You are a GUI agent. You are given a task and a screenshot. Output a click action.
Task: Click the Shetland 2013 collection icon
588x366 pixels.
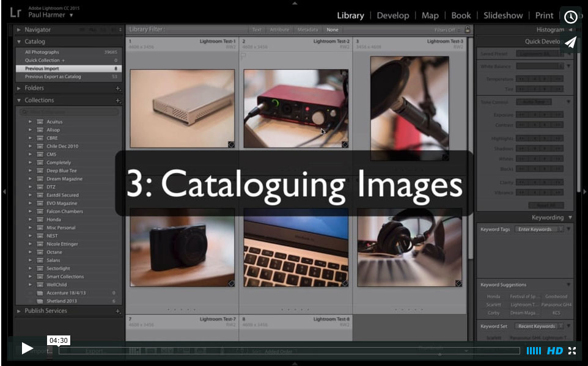click(40, 301)
